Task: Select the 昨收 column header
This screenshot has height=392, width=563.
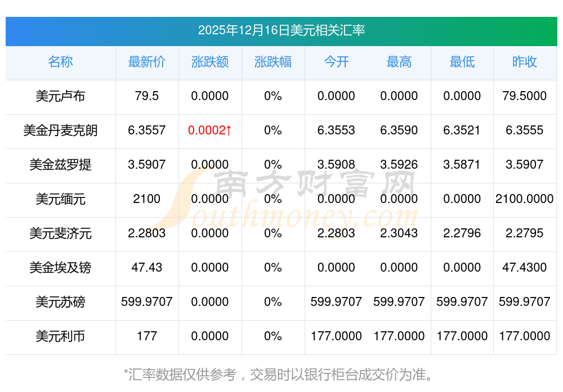Action: coord(525,62)
